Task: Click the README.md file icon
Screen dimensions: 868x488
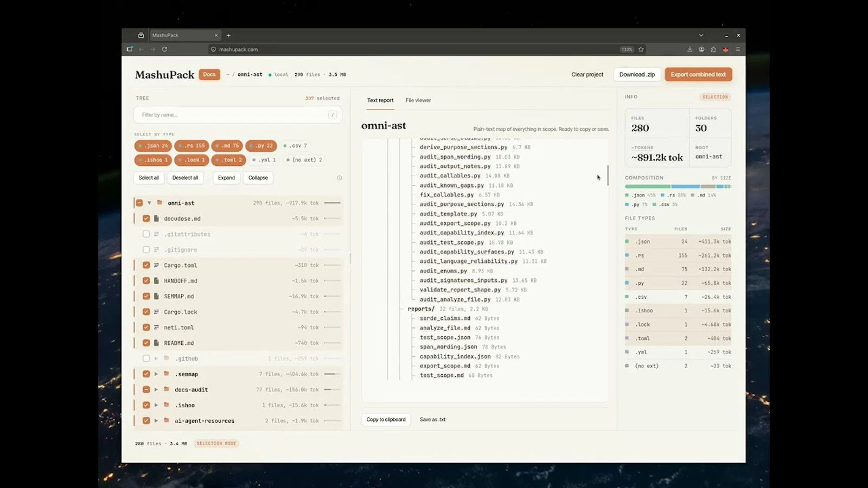Action: 156,343
